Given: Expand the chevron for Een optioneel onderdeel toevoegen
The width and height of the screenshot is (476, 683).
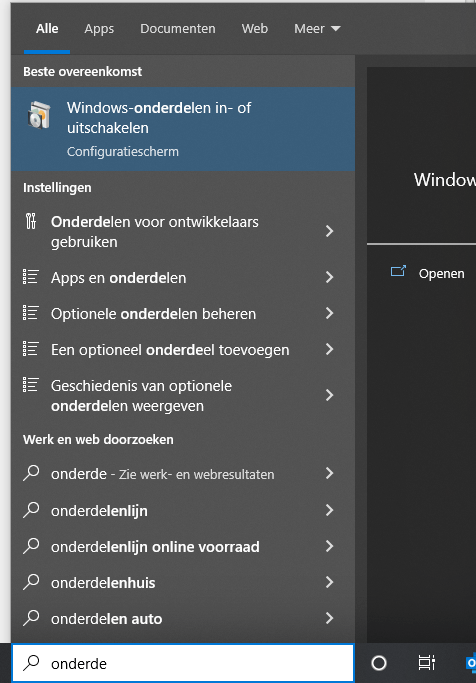Looking at the screenshot, I should point(330,349).
